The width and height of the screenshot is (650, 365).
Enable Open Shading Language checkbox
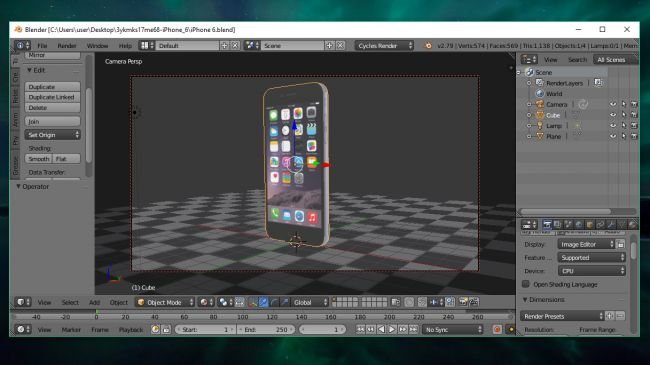click(526, 284)
